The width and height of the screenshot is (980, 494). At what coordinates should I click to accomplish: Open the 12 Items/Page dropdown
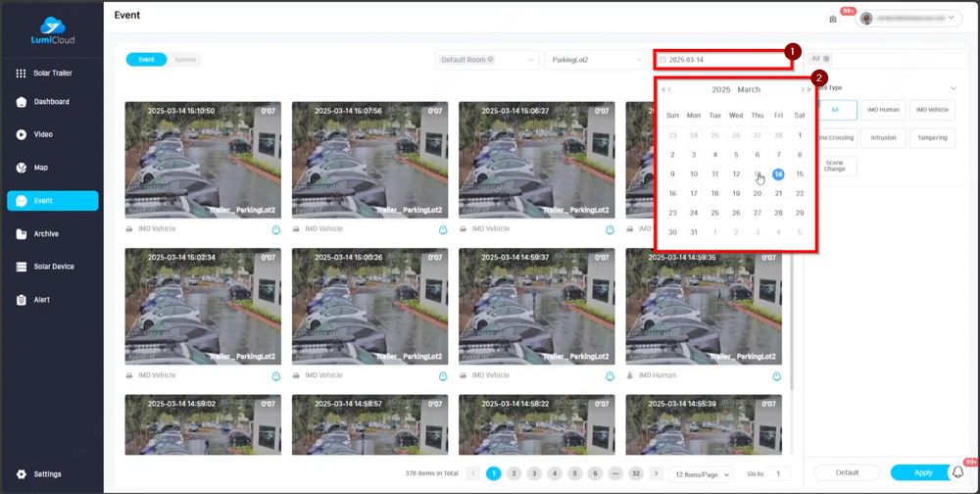[703, 474]
